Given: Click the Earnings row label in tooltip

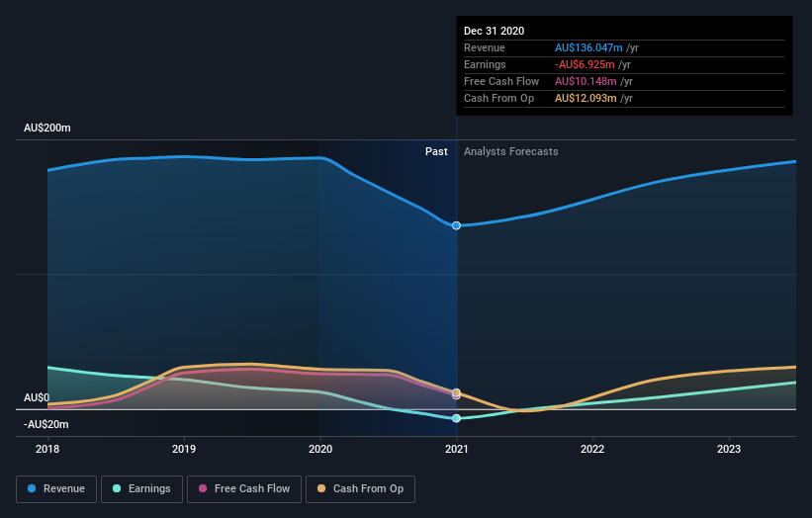Looking at the screenshot, I should point(485,64).
